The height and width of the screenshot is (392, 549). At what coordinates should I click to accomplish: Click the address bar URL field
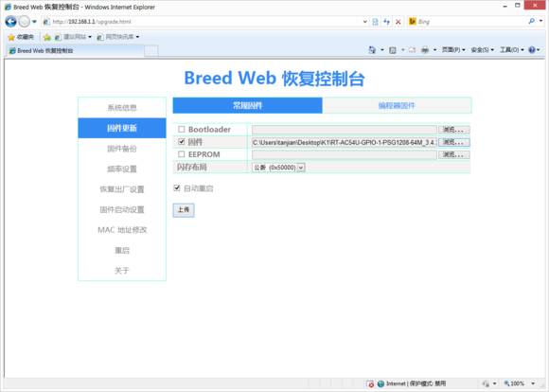[203, 22]
